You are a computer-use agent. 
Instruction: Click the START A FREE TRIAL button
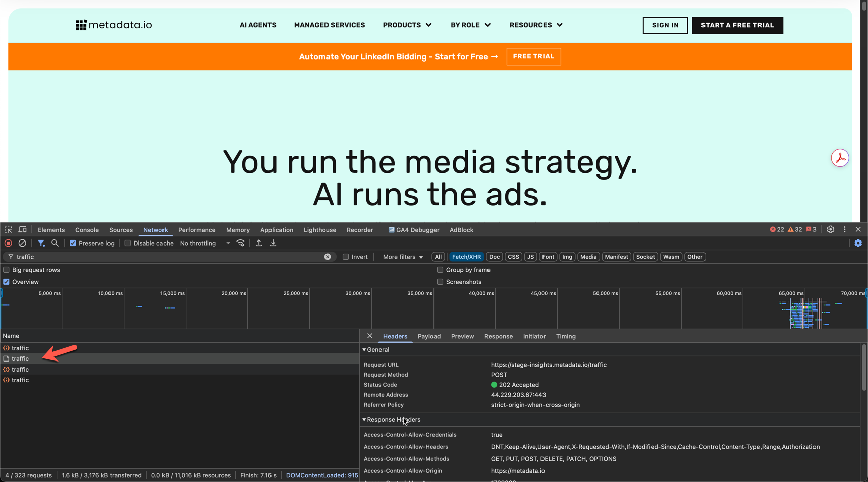[737, 25]
